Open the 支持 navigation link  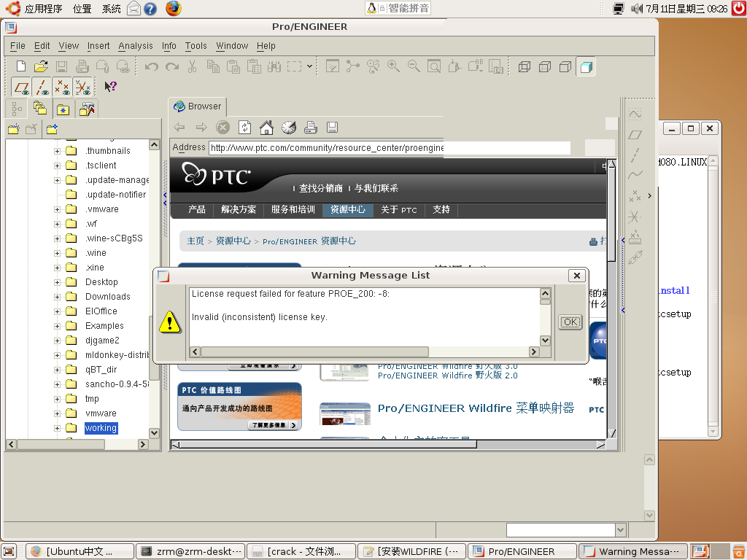[x=441, y=210]
